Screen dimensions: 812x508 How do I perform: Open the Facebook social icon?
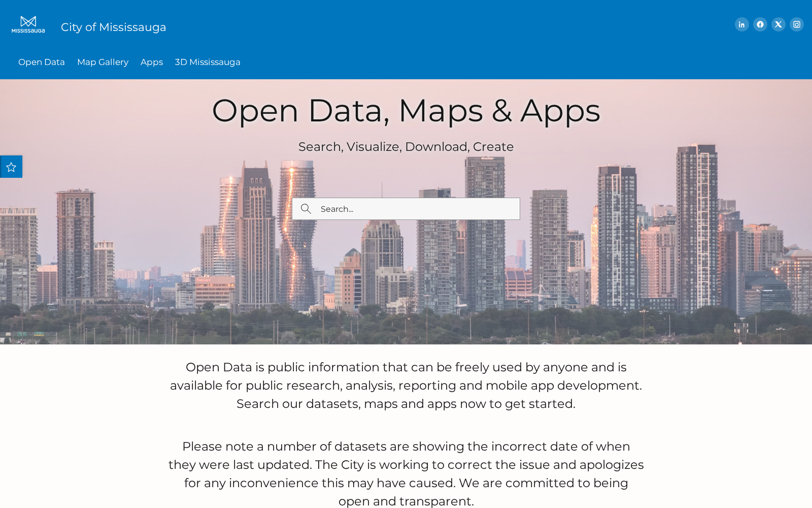pos(760,24)
